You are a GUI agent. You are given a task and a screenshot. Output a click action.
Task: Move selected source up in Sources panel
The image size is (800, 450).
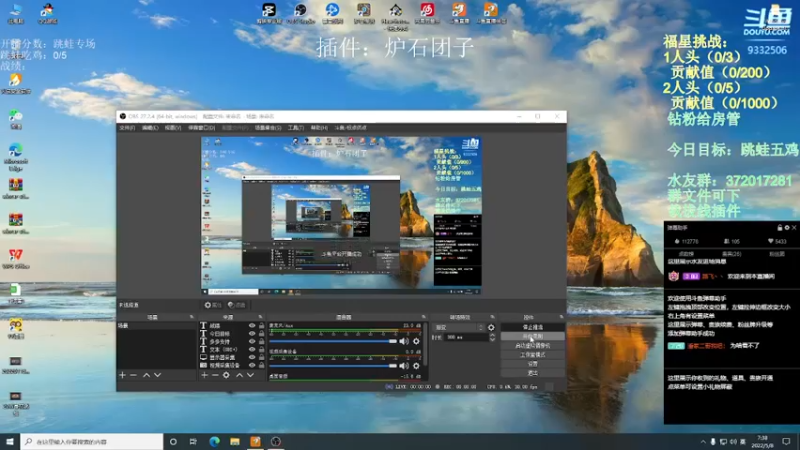point(240,375)
